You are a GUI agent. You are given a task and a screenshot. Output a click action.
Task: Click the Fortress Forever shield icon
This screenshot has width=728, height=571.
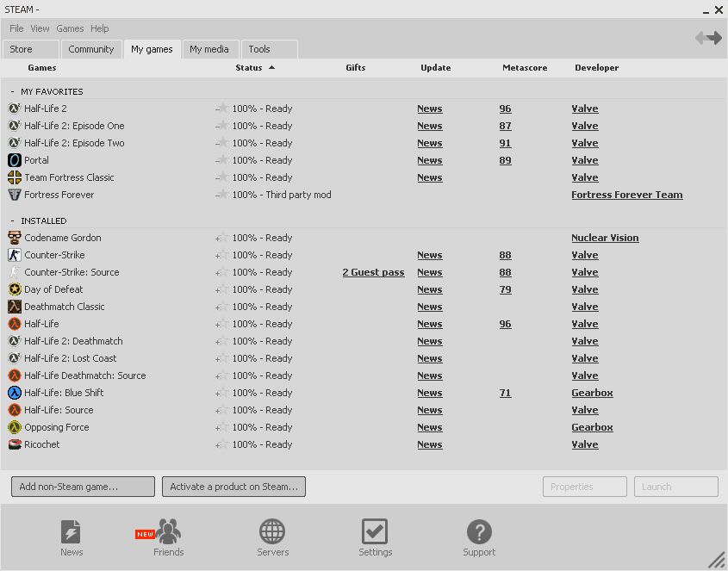pos(15,195)
